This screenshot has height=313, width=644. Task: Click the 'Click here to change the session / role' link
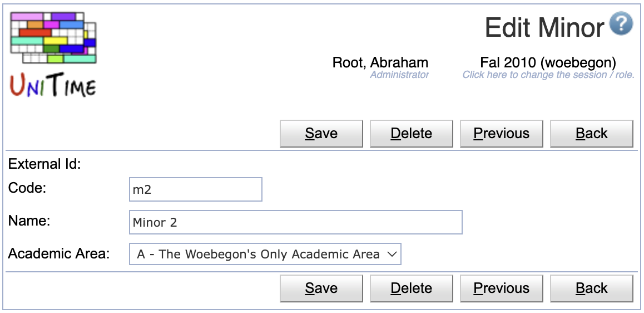tap(548, 75)
